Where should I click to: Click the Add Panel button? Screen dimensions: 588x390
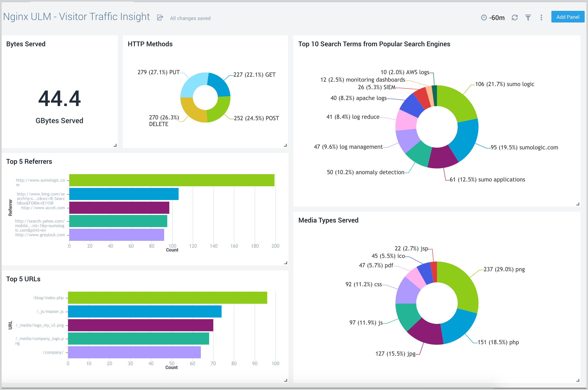(x=568, y=17)
